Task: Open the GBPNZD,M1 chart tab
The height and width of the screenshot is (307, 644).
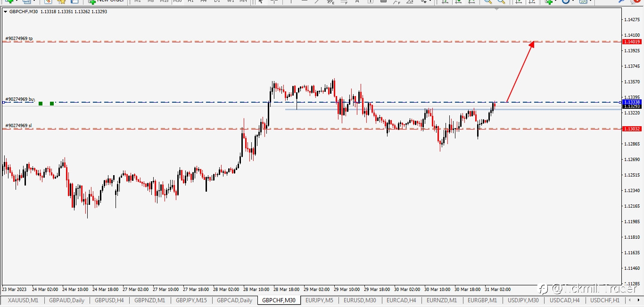Action: pyautogui.click(x=149, y=300)
